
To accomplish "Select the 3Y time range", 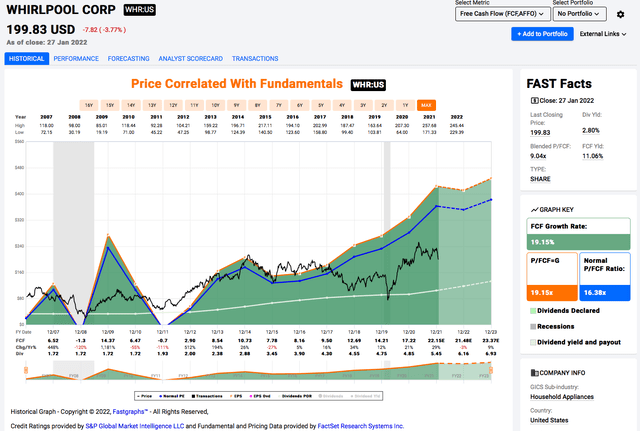I will click(x=363, y=105).
